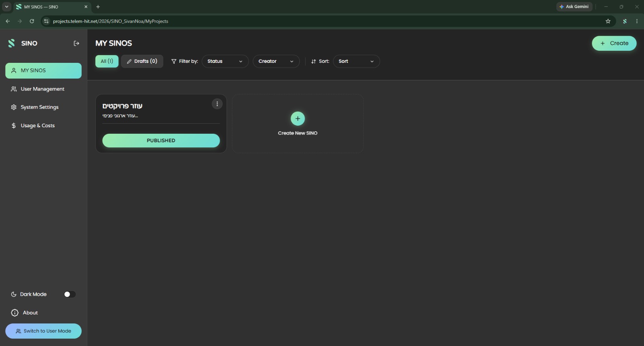Reload the page
The image size is (644, 346).
coord(32,21)
